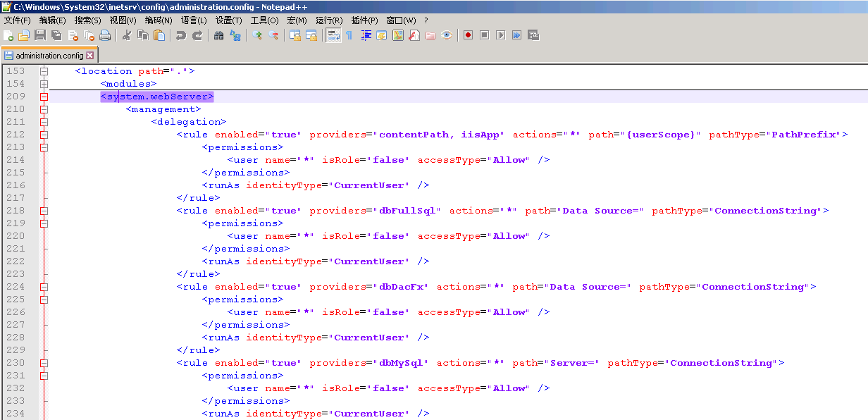
Task: Print the document using printer icon
Action: click(x=105, y=35)
